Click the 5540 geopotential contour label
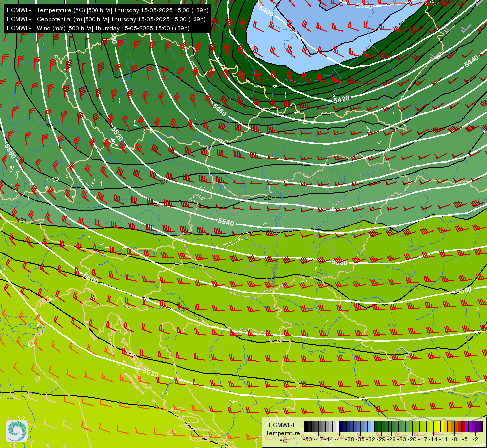 pos(226,222)
